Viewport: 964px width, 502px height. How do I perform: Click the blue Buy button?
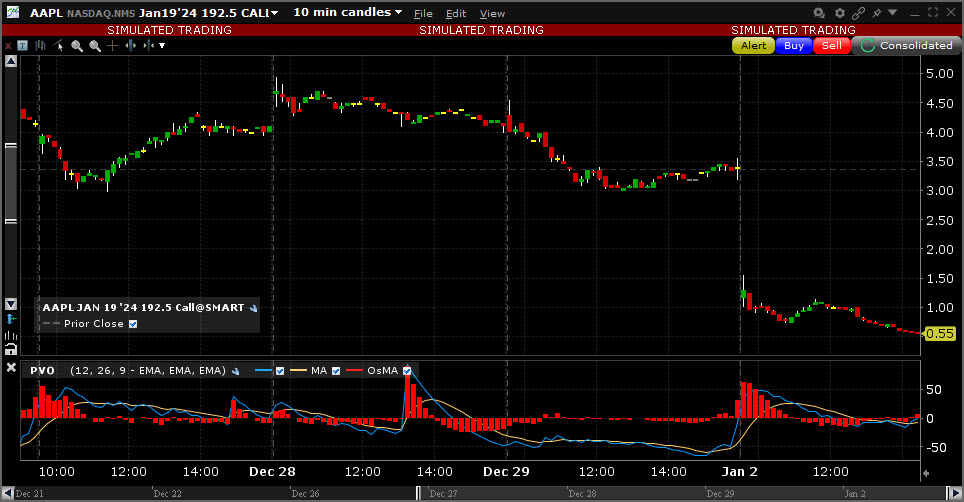point(794,45)
